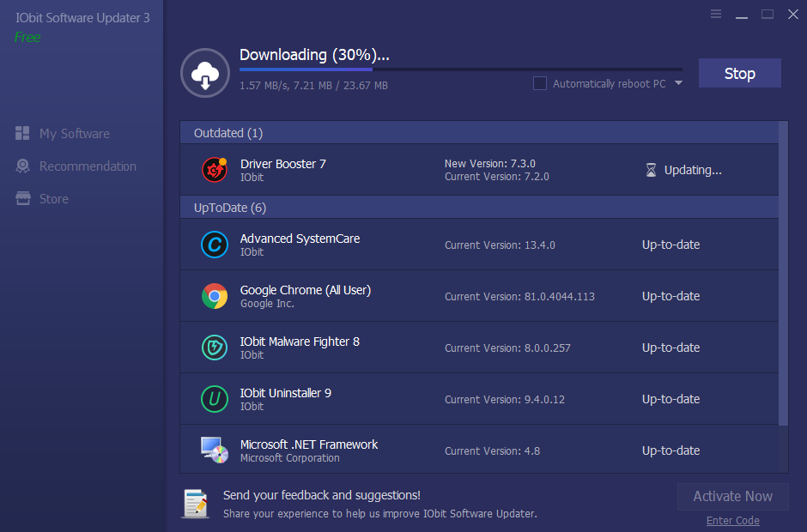
Task: Click Current Version: 8.0.0.257 text
Action: click(507, 348)
